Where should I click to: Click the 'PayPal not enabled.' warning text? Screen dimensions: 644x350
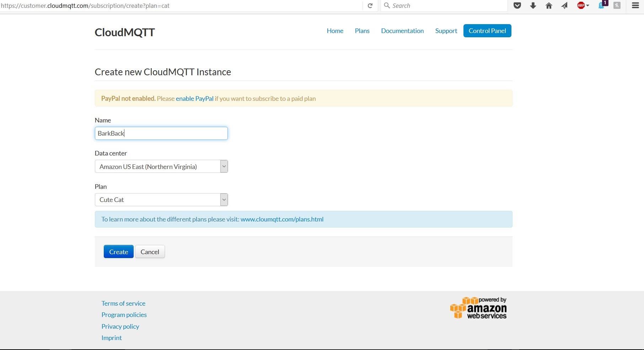pos(128,99)
